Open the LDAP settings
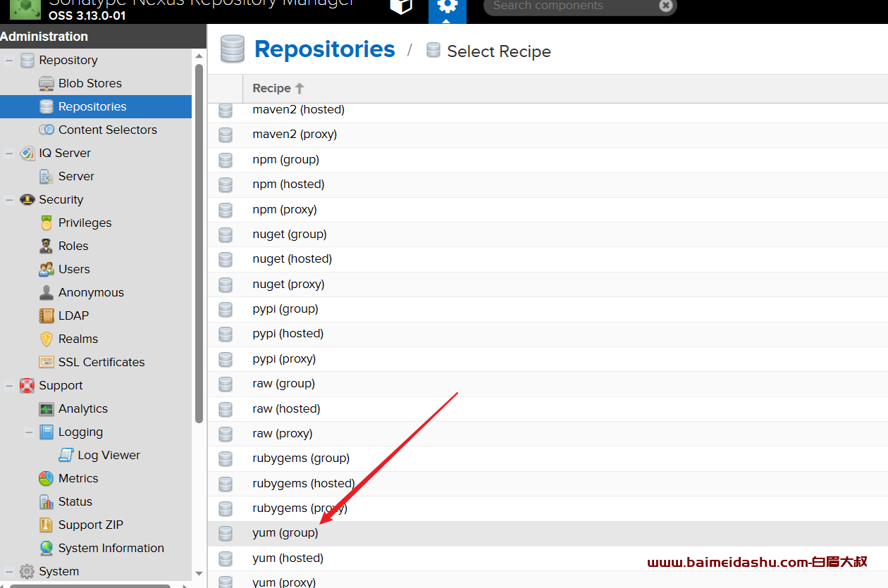 [73, 315]
